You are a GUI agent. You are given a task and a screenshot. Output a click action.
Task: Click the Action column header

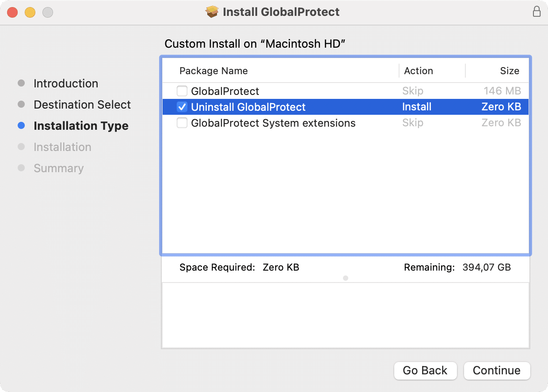coord(418,71)
